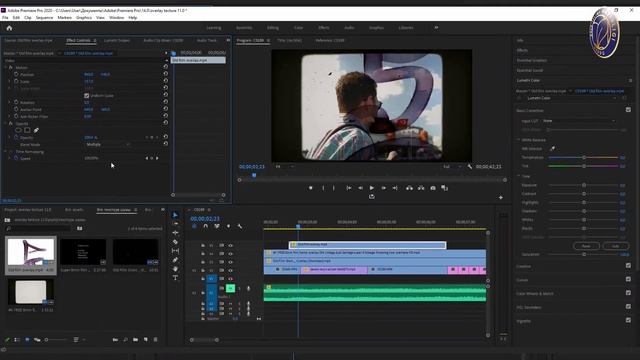Collapse the Time Remapping section

6,151
